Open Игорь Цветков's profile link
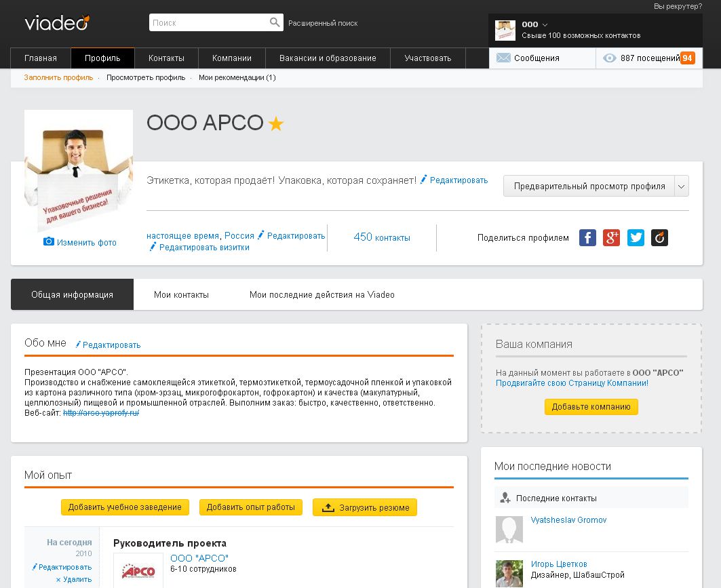The image size is (721, 588). (559, 564)
